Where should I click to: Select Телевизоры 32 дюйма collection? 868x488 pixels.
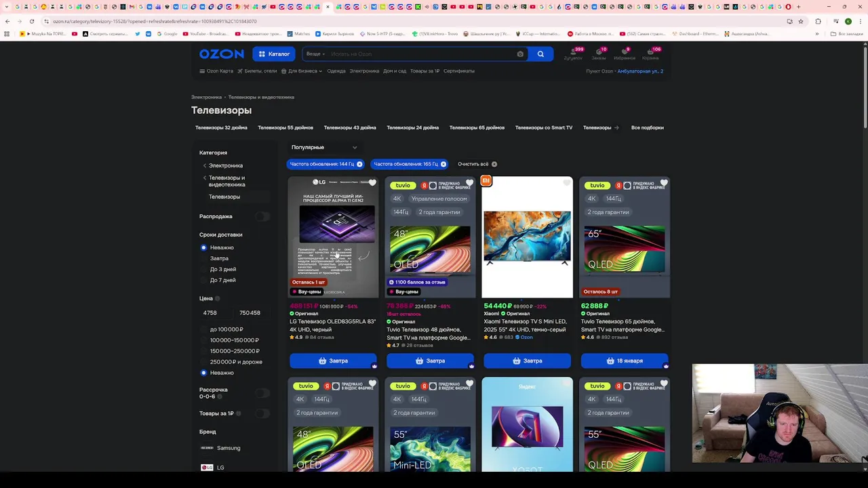tap(221, 127)
